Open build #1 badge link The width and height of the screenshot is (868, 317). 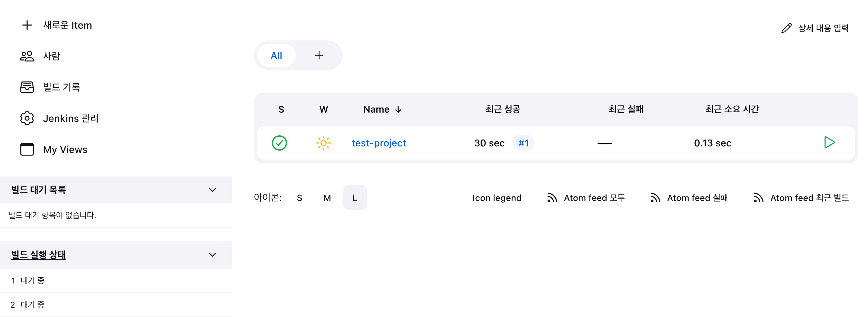(x=523, y=143)
